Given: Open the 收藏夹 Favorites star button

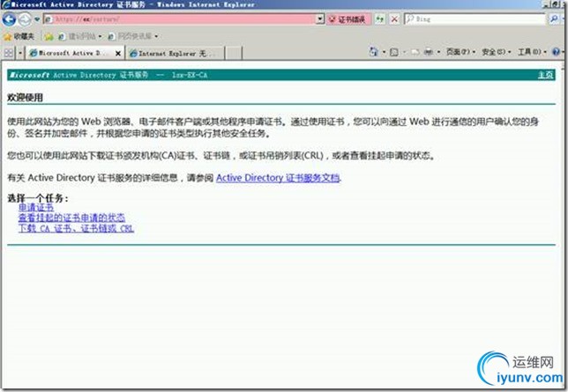Looking at the screenshot, I should (x=19, y=36).
